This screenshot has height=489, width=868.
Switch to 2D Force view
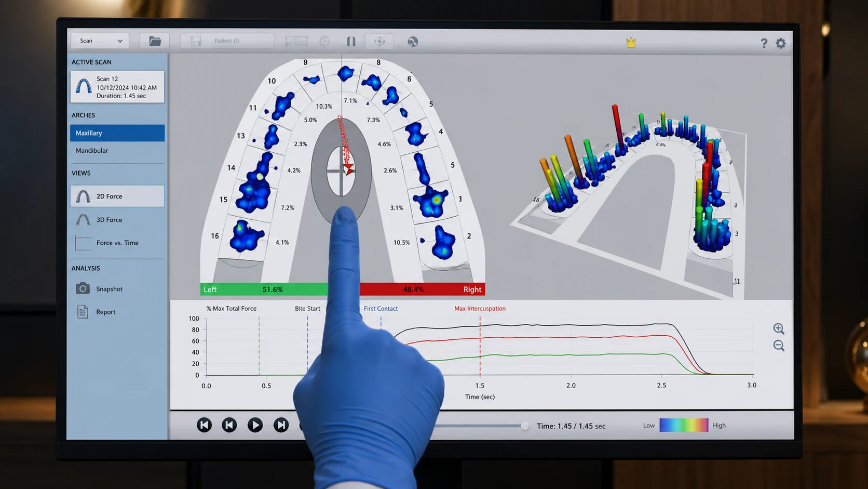tap(117, 196)
